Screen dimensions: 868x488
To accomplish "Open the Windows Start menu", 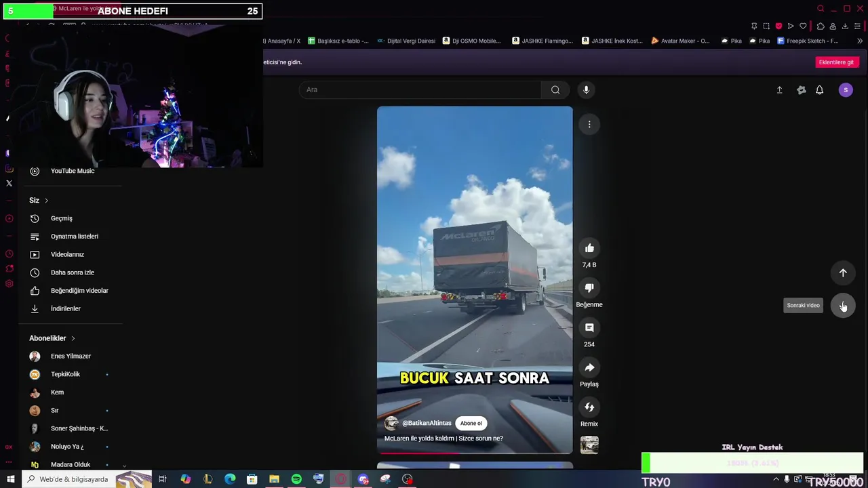I will pyautogui.click(x=10, y=479).
